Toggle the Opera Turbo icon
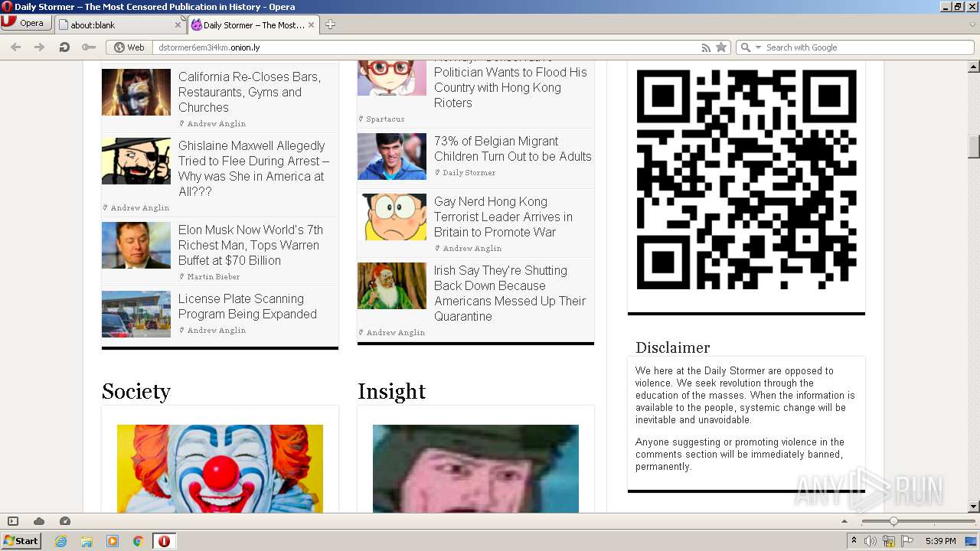980x551 pixels. point(65,521)
